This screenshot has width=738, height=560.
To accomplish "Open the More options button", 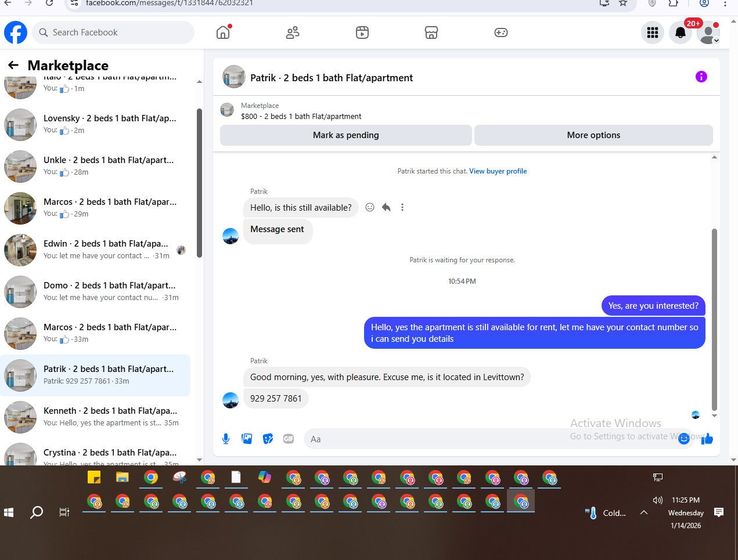I will pos(593,135).
